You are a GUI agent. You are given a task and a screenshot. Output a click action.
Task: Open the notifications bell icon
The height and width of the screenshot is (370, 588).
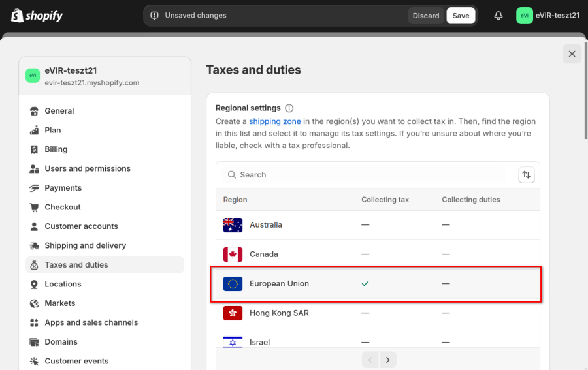498,16
